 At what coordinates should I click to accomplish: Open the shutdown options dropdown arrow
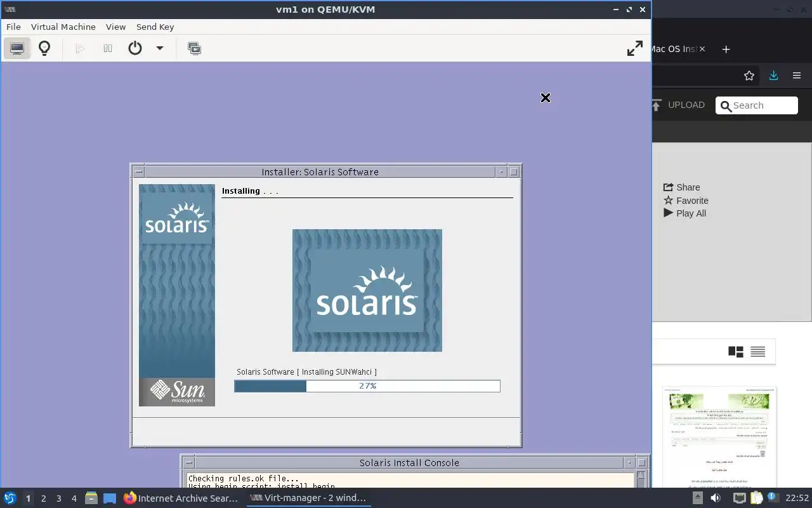(160, 48)
